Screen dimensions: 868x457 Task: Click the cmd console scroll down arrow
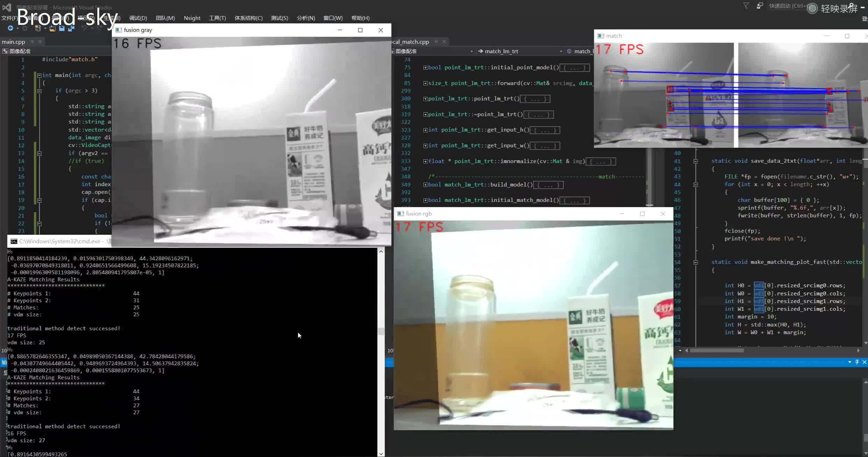point(381,454)
